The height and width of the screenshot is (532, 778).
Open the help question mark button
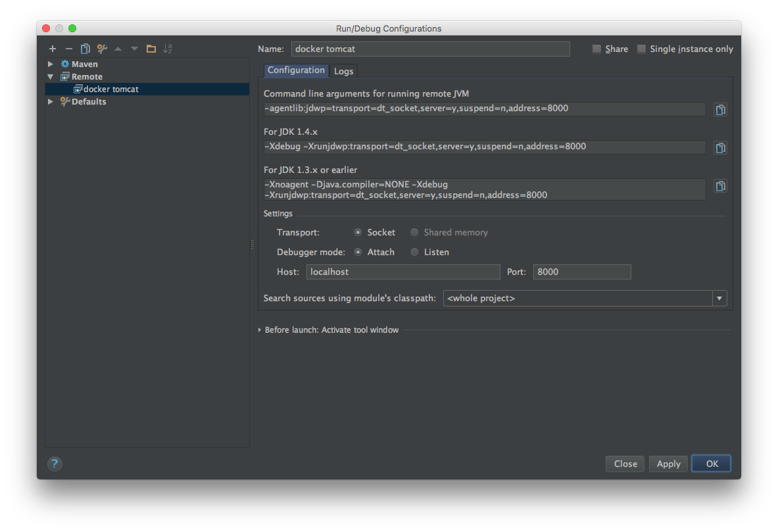pyautogui.click(x=55, y=464)
